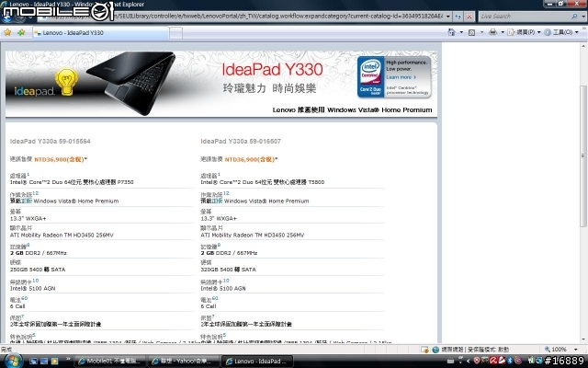Open the Feeds button dropdown arrow
Screen dimensions: 588x368
(x=481, y=32)
